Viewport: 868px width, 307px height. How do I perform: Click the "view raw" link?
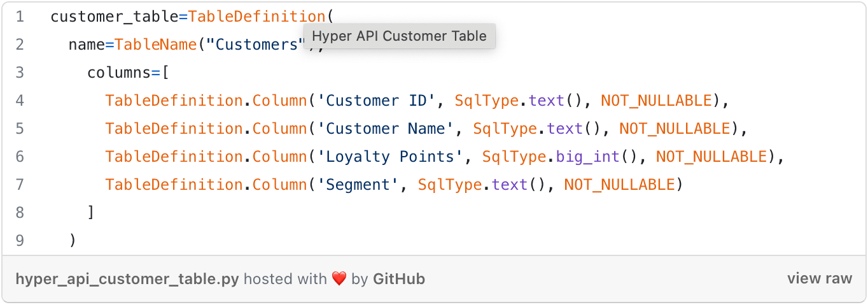[819, 279]
